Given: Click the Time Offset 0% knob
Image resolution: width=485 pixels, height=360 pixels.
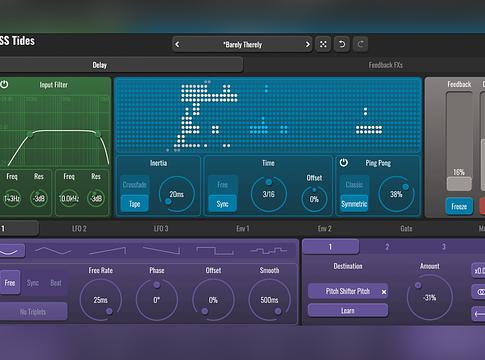Looking at the screenshot, I should pos(314,199).
